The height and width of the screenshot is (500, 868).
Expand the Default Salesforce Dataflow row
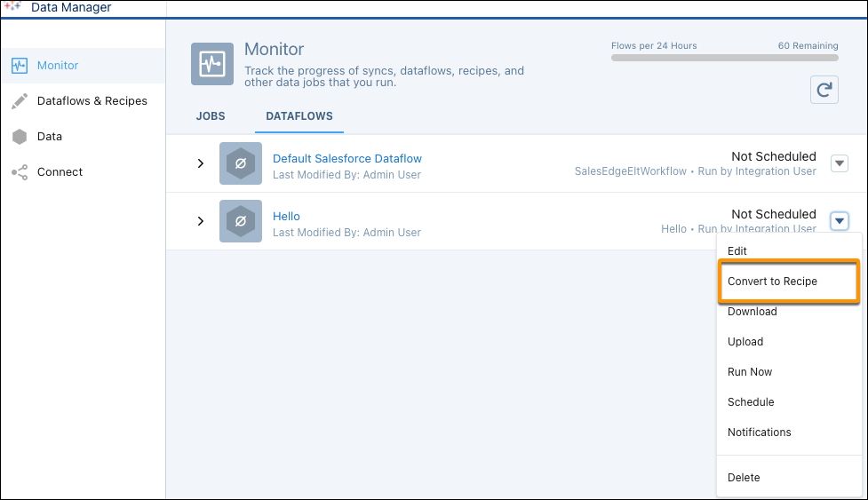coord(201,163)
